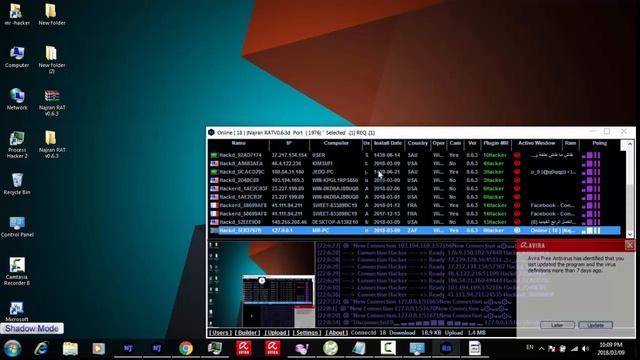This screenshot has height=360, width=640.
Task: Sort the list by Name column
Action: (239, 143)
